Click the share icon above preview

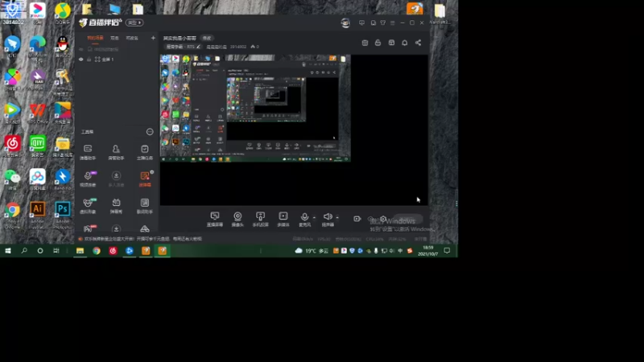tap(418, 43)
